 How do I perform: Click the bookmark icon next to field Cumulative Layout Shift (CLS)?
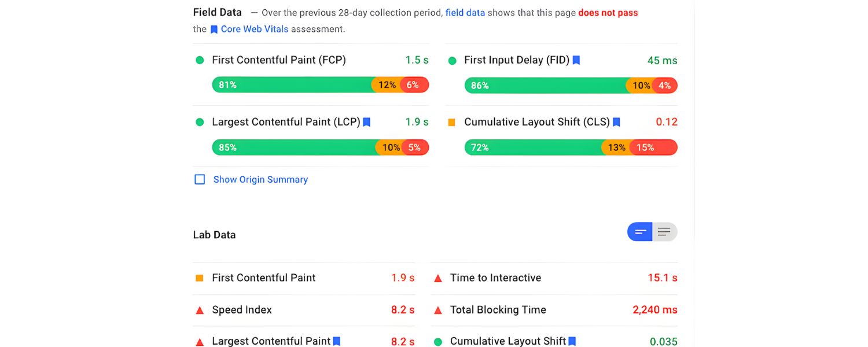(x=616, y=122)
